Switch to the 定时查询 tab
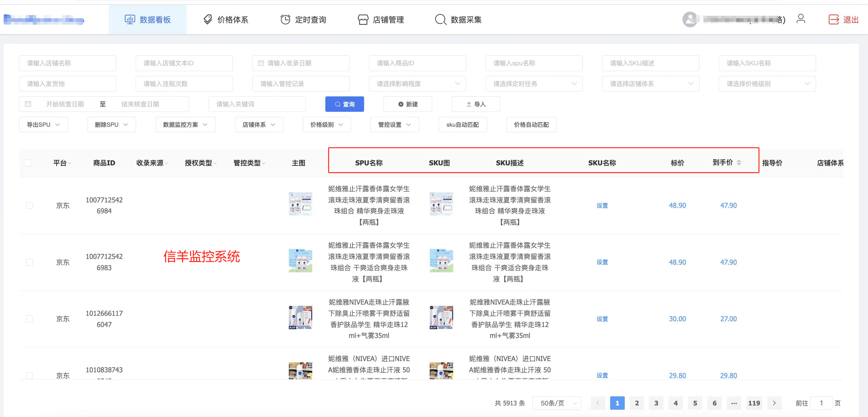 (x=303, y=19)
